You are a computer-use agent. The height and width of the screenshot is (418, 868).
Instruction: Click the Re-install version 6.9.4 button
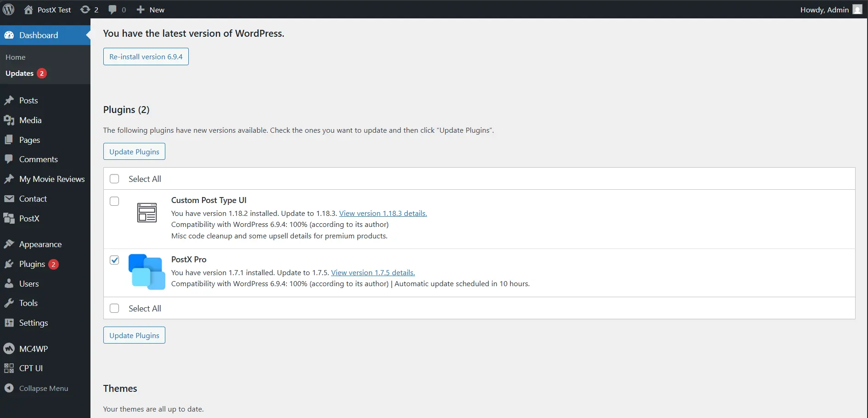pyautogui.click(x=146, y=56)
